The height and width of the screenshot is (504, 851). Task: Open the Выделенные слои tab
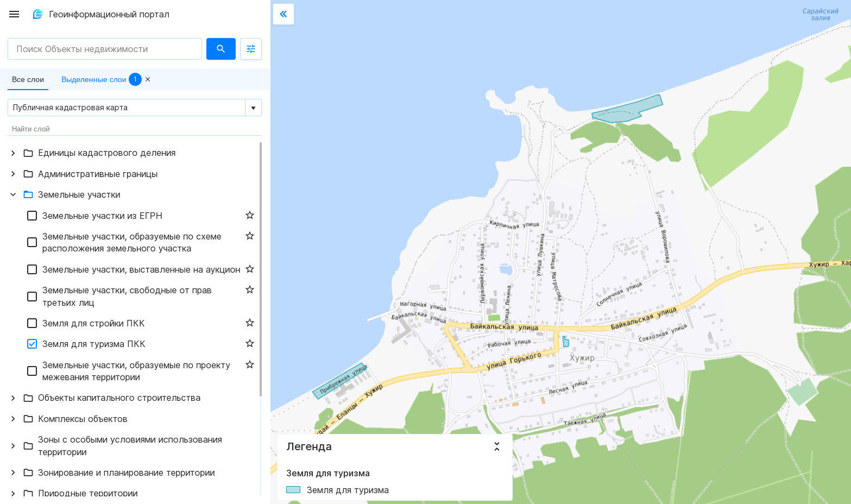click(93, 79)
